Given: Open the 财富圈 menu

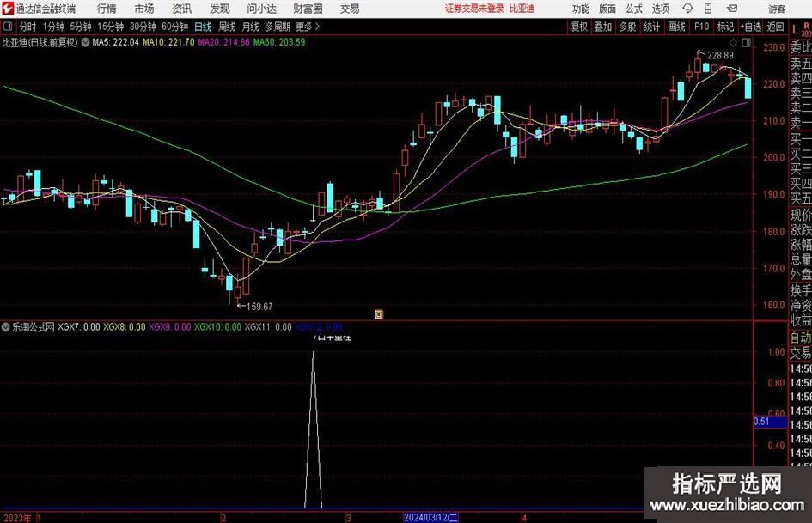Looking at the screenshot, I should coord(308,9).
